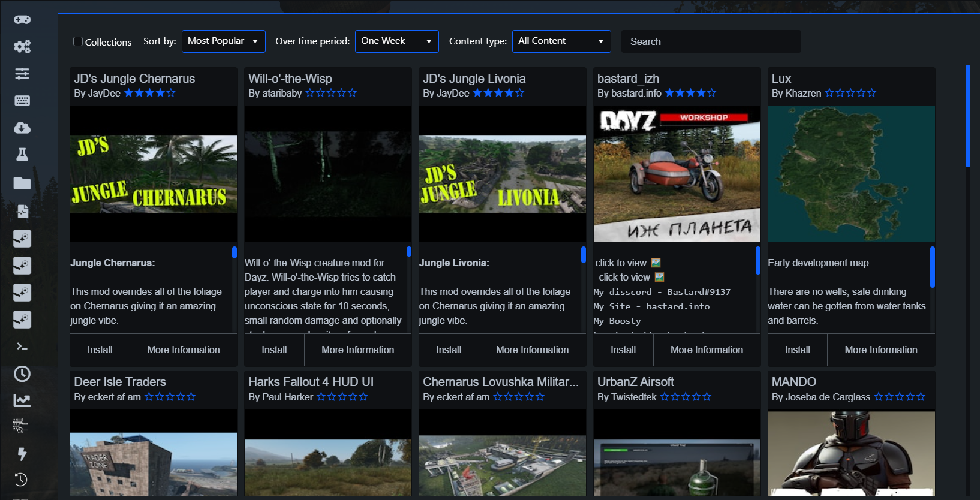Click the star rating of Lux
The height and width of the screenshot is (500, 980).
(x=850, y=93)
